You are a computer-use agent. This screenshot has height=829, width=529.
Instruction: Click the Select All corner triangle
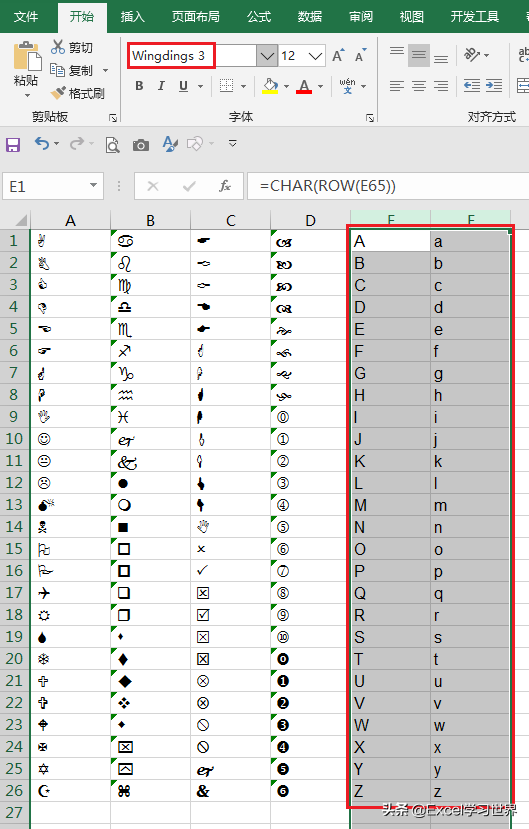pos(21,219)
